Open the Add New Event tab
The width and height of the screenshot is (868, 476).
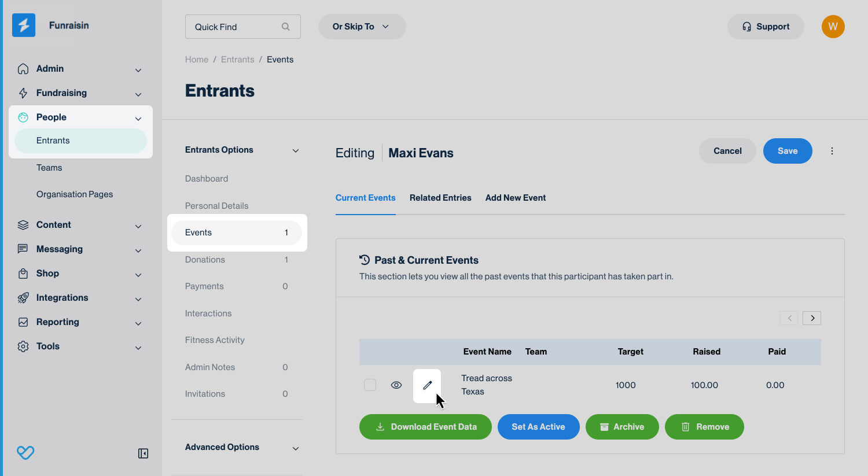click(x=515, y=198)
